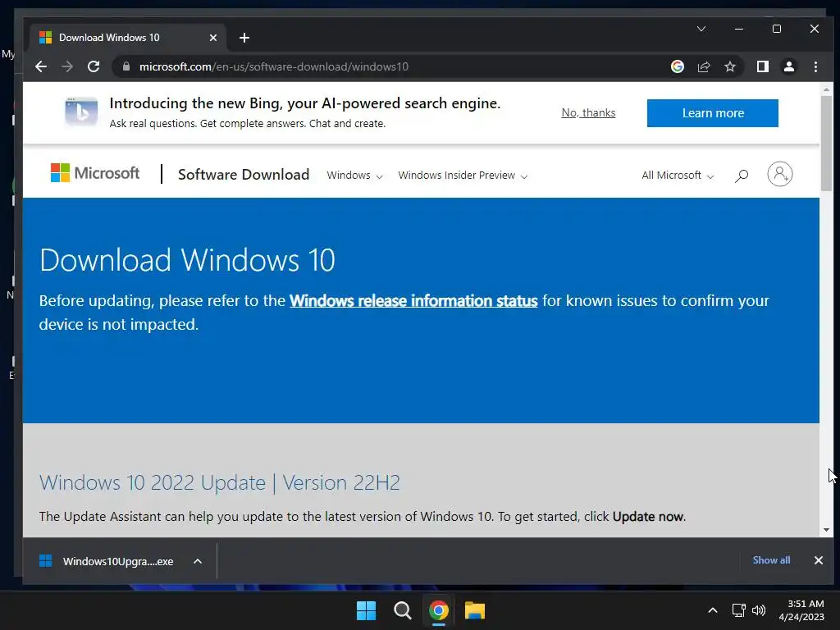
Task: Open the Chrome side panel
Action: pyautogui.click(x=763, y=66)
